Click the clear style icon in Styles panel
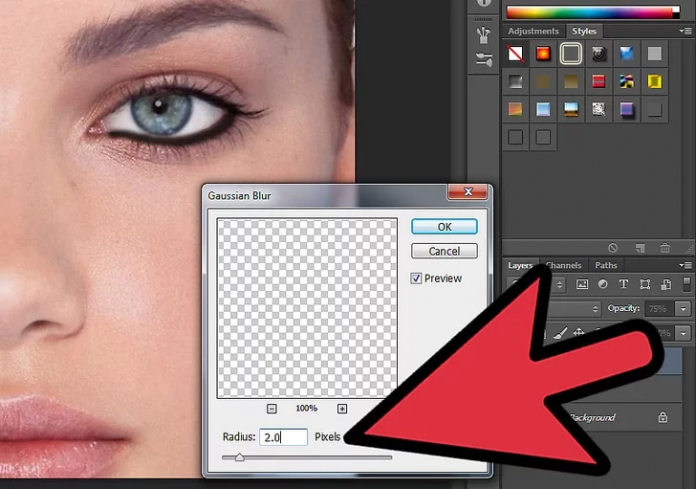Viewport: 696px width, 489px height. [612, 247]
